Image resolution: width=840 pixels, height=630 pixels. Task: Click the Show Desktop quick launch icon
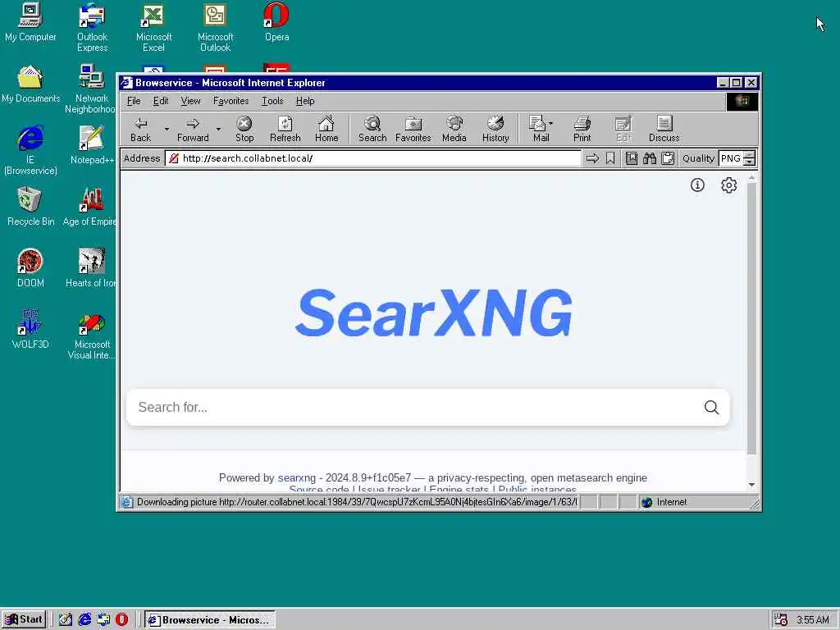pos(66,620)
